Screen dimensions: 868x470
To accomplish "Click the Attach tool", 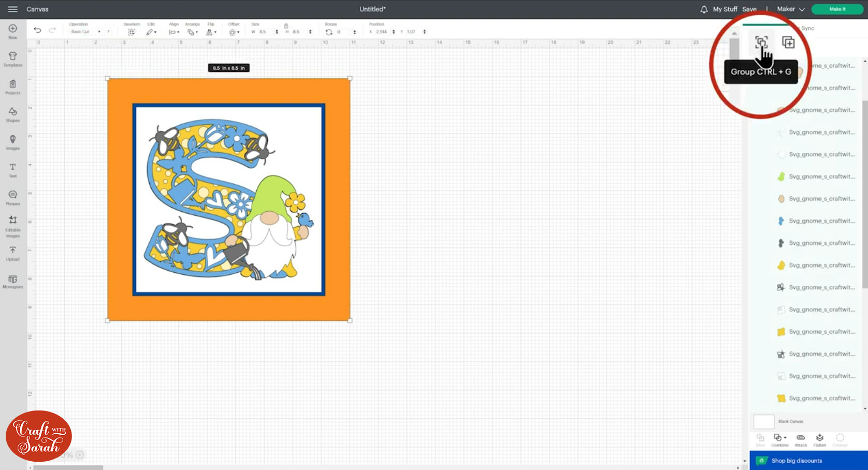I will 801,440.
